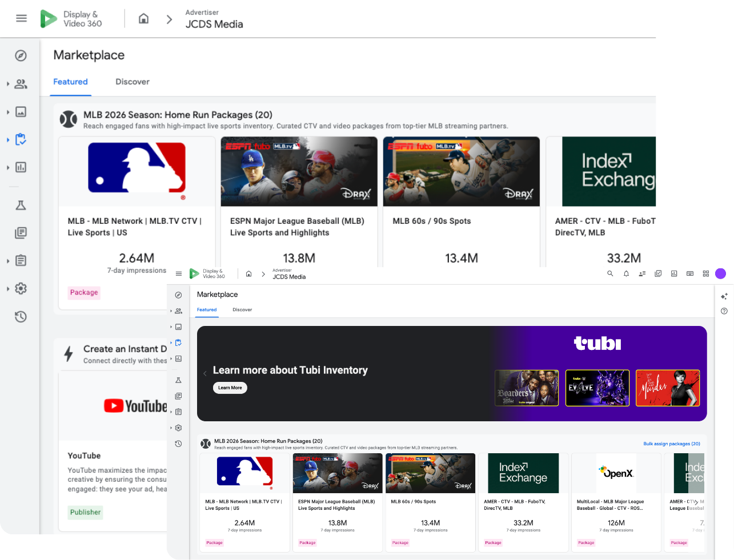Open the Evolve show thumbnail on the Tubi banner

coord(597,388)
